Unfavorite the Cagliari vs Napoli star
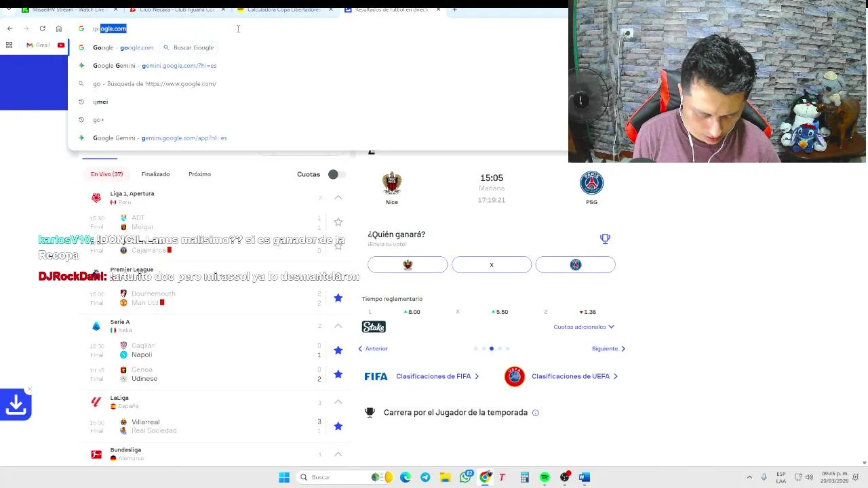868x488 pixels. coord(338,350)
